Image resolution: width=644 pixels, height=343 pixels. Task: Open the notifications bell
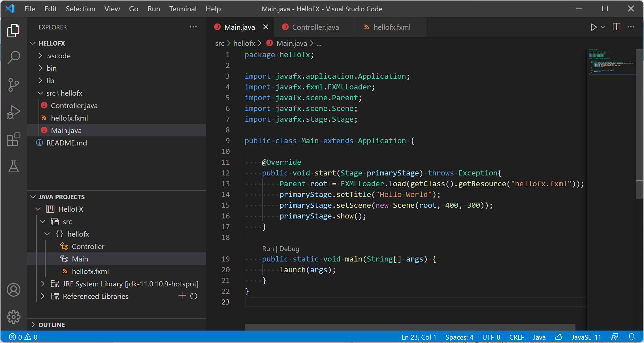click(632, 337)
